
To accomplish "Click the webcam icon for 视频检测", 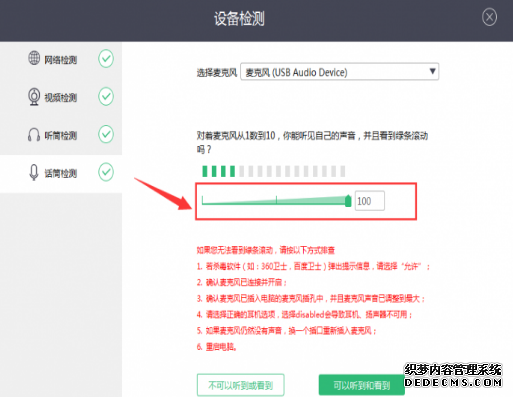I will coord(34,96).
